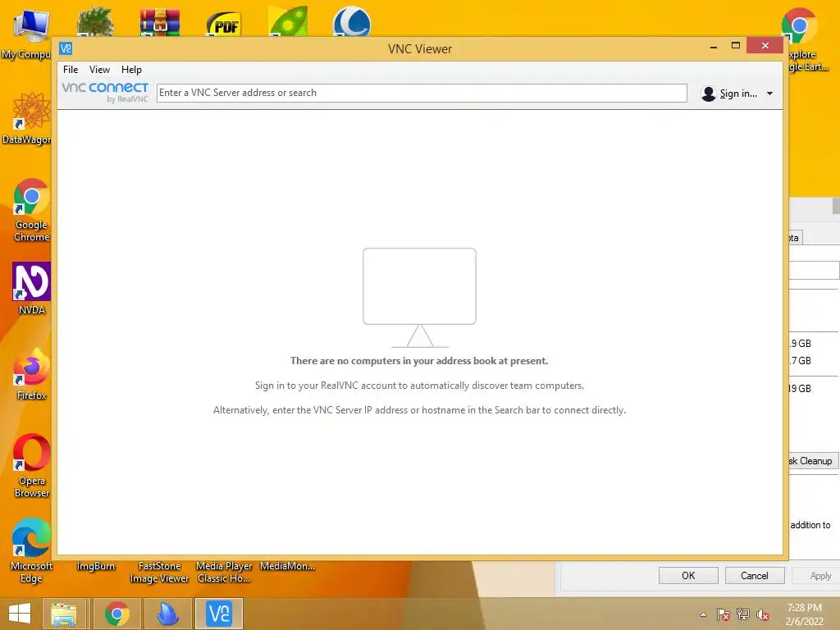Image resolution: width=840 pixels, height=630 pixels.
Task: Select the green rocket desktop icon
Action: click(288, 21)
